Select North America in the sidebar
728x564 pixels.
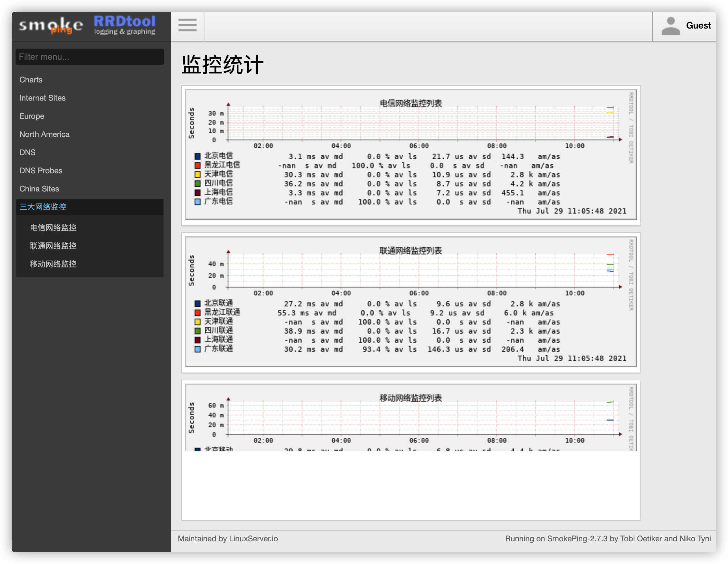point(44,134)
